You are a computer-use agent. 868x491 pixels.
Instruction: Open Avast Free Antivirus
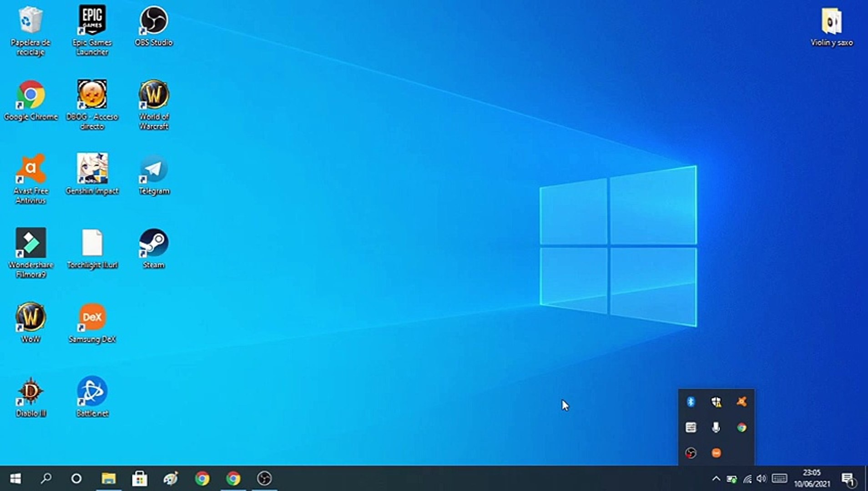tap(30, 169)
